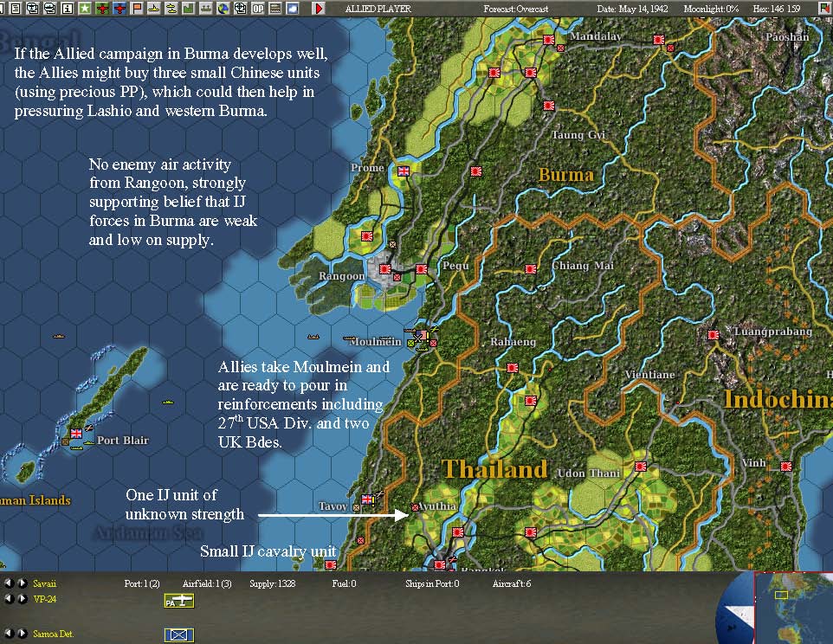Click the 'Forecast: Overcast' text
Image resolution: width=833 pixels, height=644 pixels.
coord(516,9)
